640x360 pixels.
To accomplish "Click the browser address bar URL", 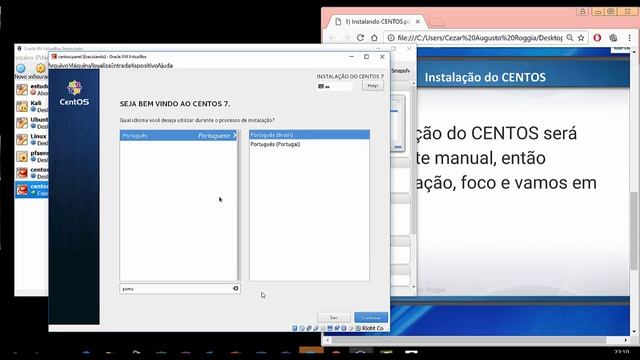I will coord(480,38).
